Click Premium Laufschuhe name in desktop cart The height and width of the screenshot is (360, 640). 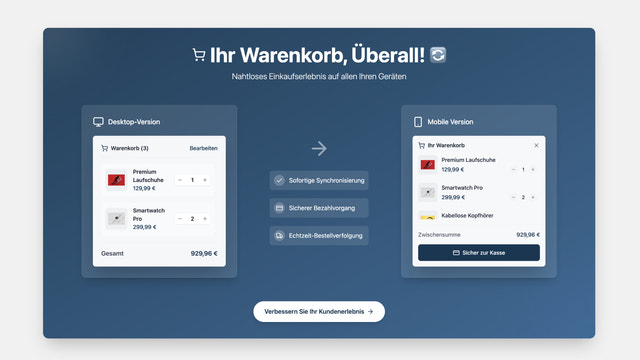tap(148, 176)
